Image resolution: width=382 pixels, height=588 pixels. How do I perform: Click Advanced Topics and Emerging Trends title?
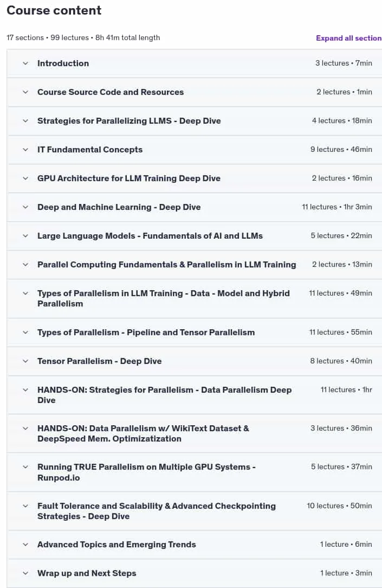tap(116, 545)
